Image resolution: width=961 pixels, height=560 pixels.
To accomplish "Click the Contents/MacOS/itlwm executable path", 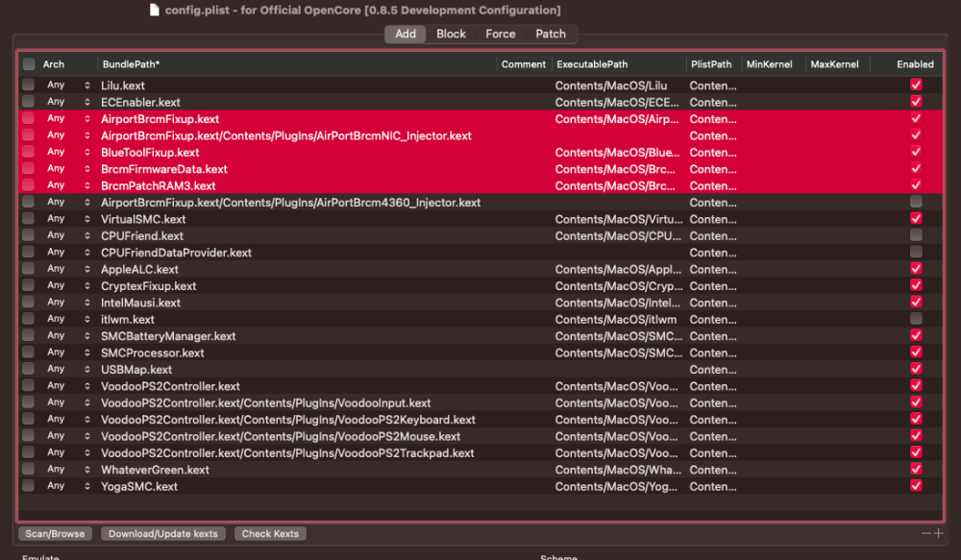I will click(x=616, y=319).
